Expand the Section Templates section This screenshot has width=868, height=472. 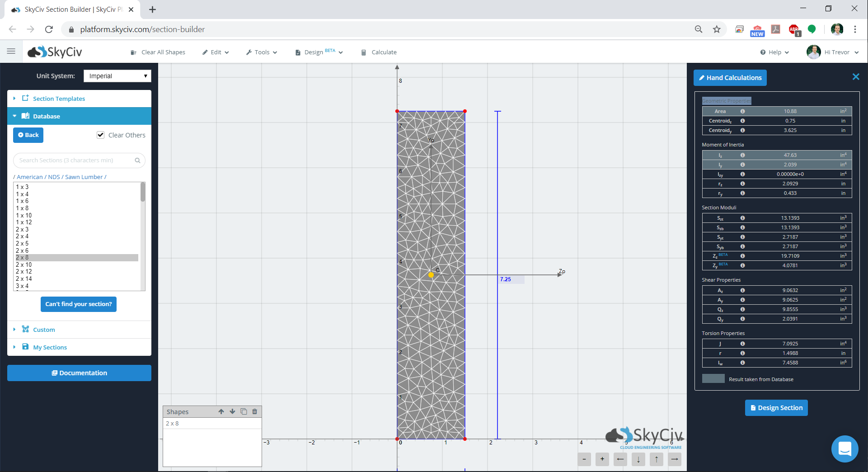[x=59, y=99]
